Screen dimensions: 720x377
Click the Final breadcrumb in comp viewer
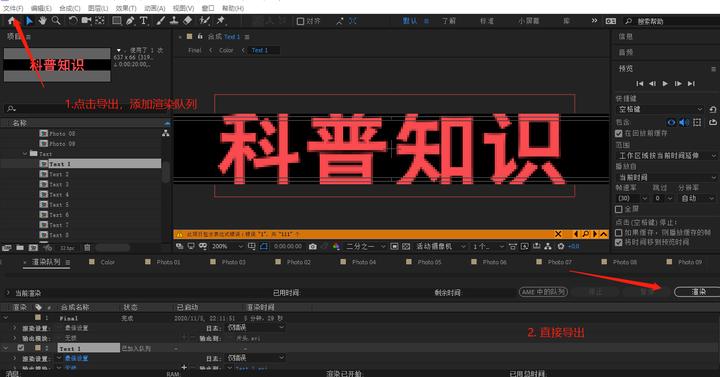(x=195, y=51)
